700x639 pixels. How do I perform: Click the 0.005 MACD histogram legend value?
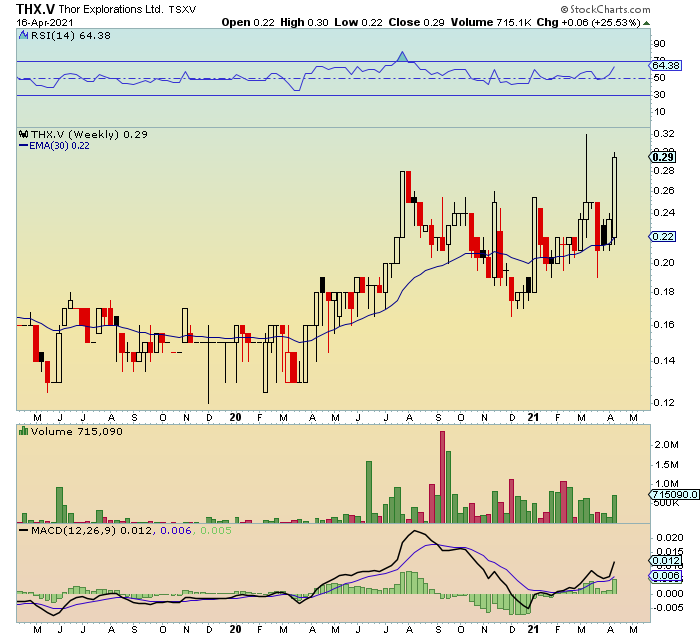[x=216, y=530]
